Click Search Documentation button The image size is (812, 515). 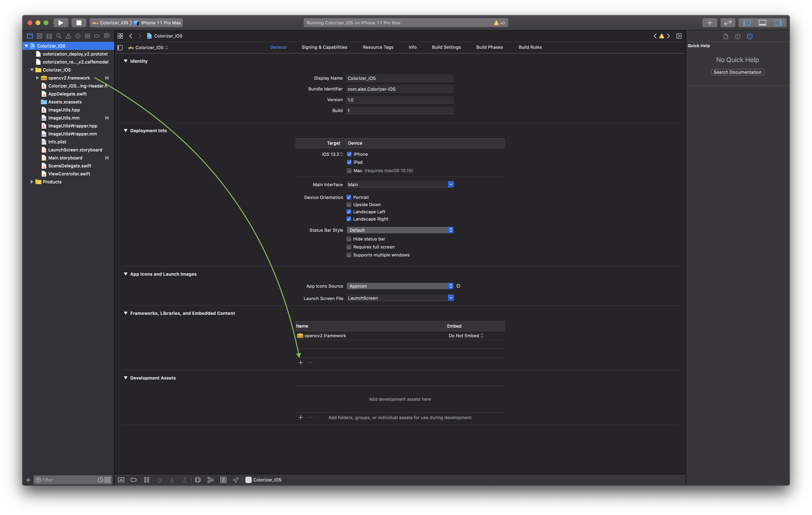point(737,72)
